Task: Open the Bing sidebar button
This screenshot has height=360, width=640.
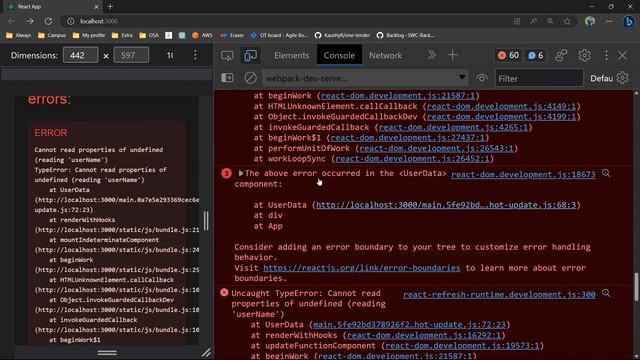Action: pyautogui.click(x=629, y=21)
